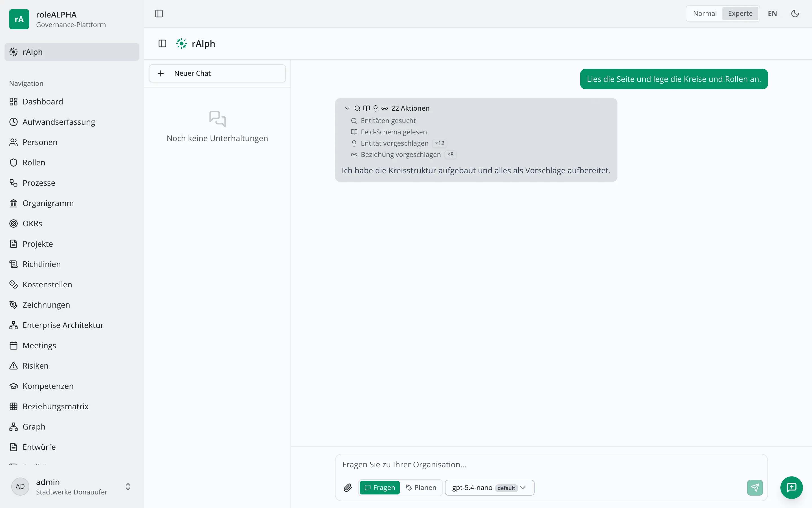Go to Meetings page
812x508 pixels.
click(x=72, y=345)
